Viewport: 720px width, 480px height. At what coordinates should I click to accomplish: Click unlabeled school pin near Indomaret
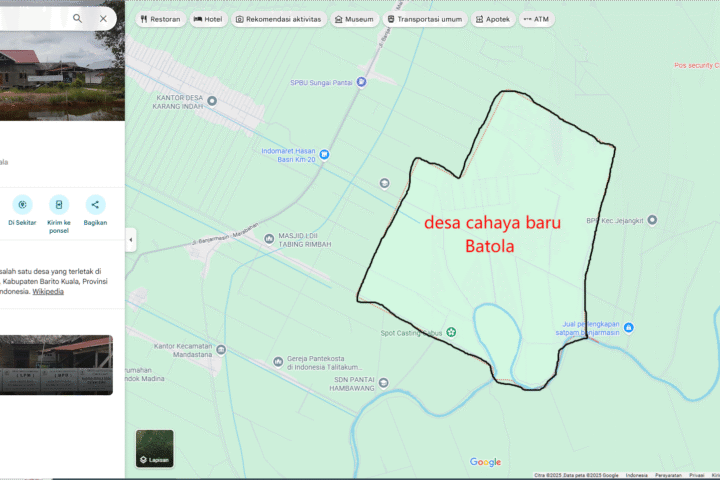384,184
